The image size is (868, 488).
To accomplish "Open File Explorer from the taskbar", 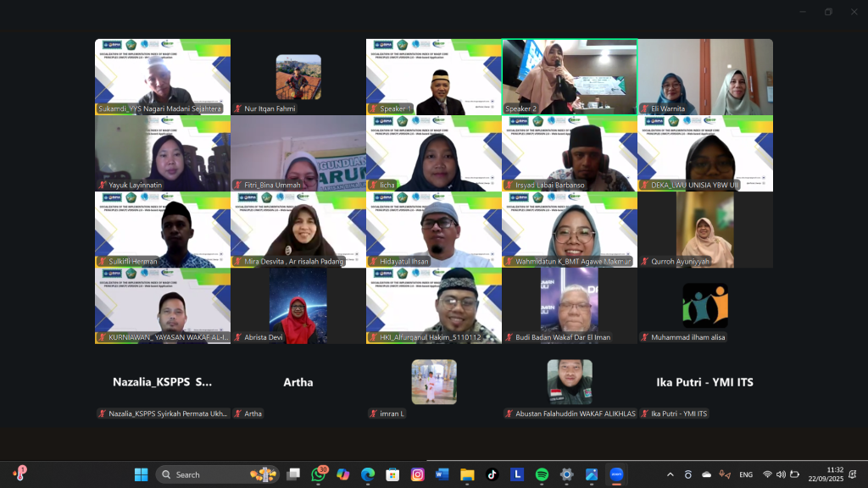I will 467,474.
